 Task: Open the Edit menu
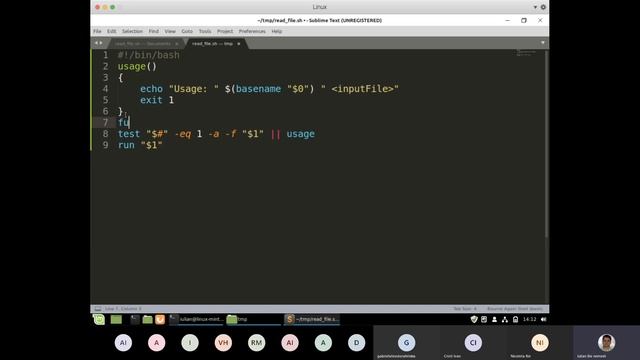(111, 31)
